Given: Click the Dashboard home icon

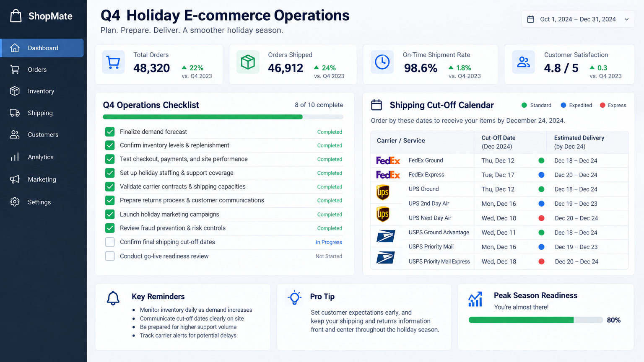Looking at the screenshot, I should [x=15, y=48].
